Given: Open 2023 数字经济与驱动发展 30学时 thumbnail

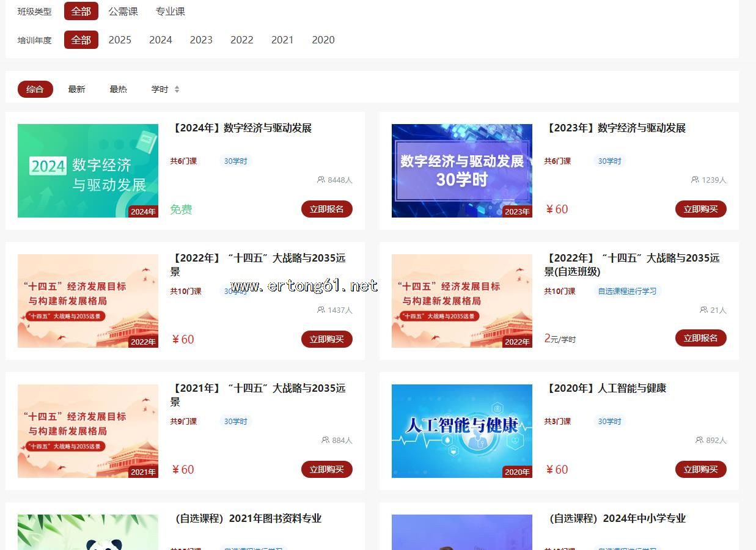Looking at the screenshot, I should [x=461, y=170].
